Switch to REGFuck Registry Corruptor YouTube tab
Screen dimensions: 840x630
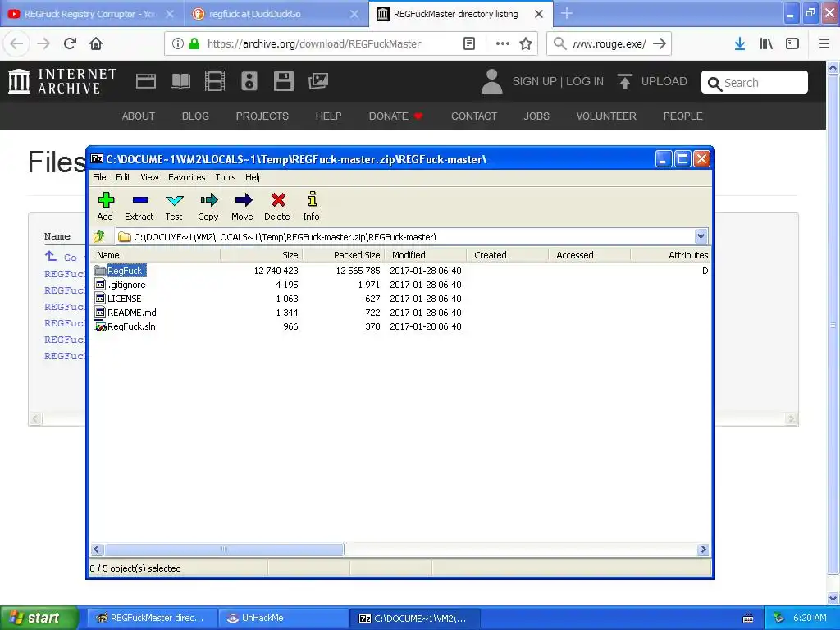(89, 14)
